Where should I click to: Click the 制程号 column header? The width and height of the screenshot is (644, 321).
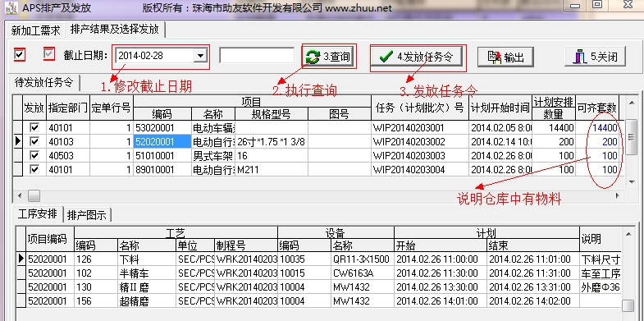point(246,245)
